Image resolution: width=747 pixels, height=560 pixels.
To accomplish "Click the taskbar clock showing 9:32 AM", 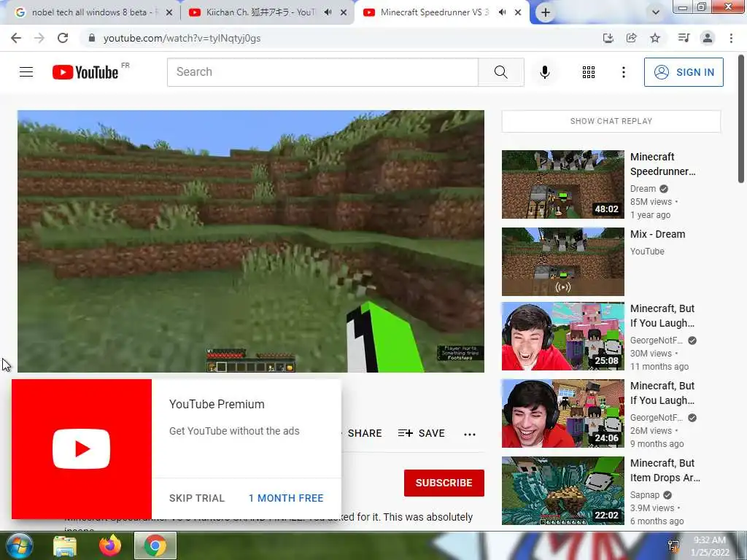I will [710, 546].
